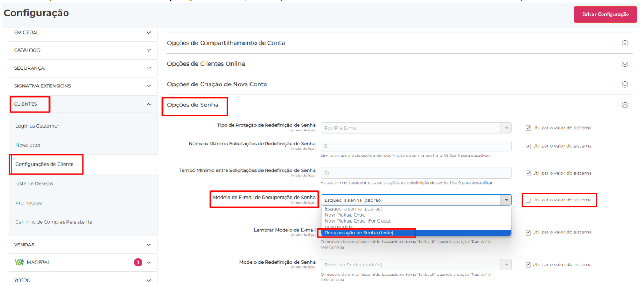Screen dimensions: 644x286
Task: Open Modelo de E-mail de Recuperação dropdown
Action: click(x=416, y=200)
